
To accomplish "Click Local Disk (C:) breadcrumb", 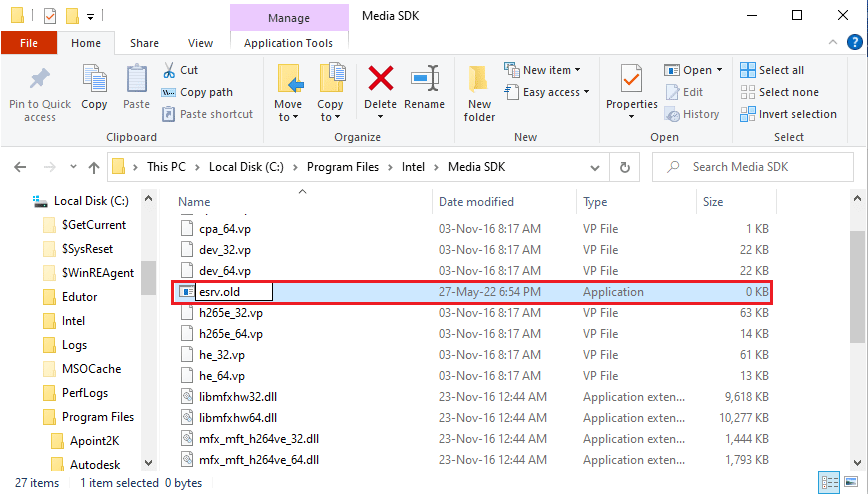I will click(x=246, y=167).
